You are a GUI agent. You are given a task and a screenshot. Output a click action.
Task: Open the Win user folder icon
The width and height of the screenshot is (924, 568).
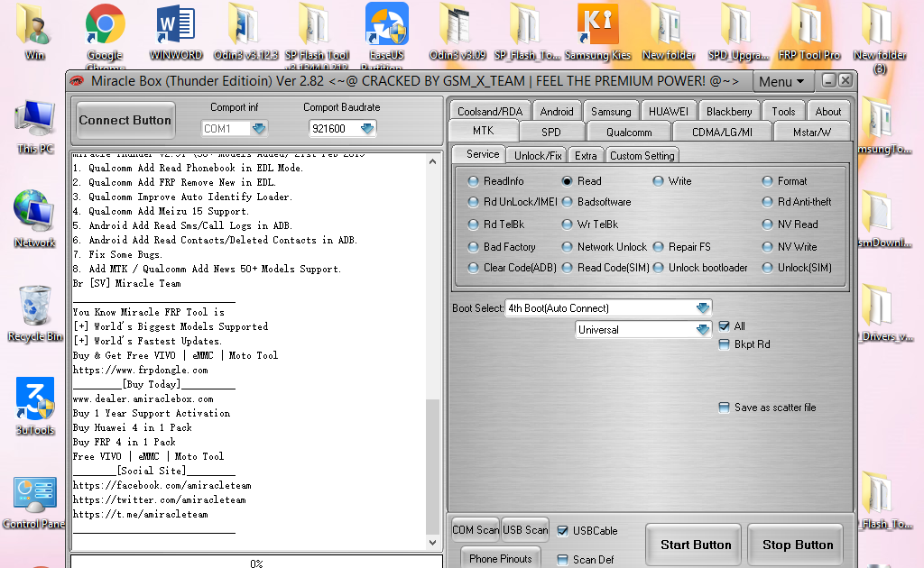click(34, 32)
